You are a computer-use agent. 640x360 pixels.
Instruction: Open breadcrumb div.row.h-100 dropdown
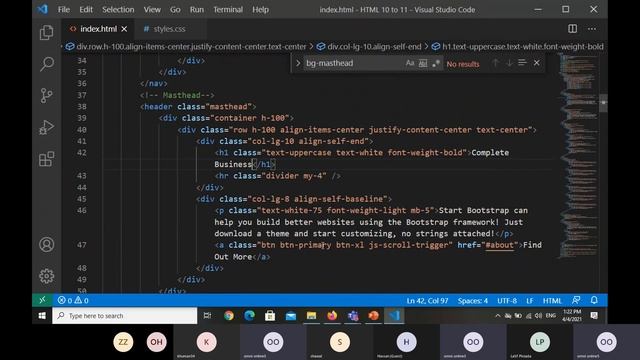tap(186, 47)
